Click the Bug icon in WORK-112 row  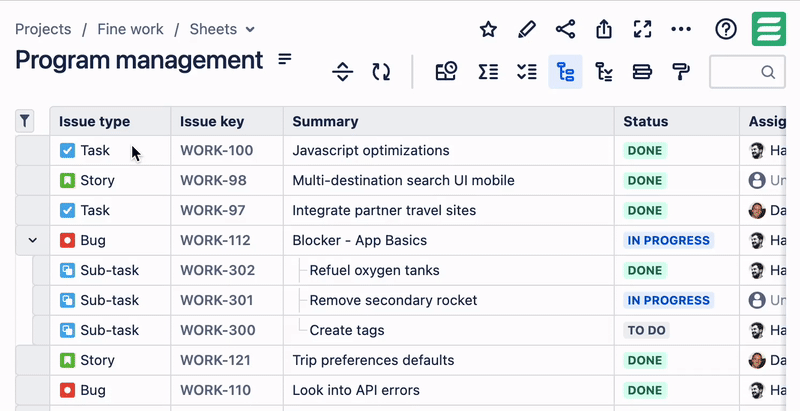pos(67,240)
